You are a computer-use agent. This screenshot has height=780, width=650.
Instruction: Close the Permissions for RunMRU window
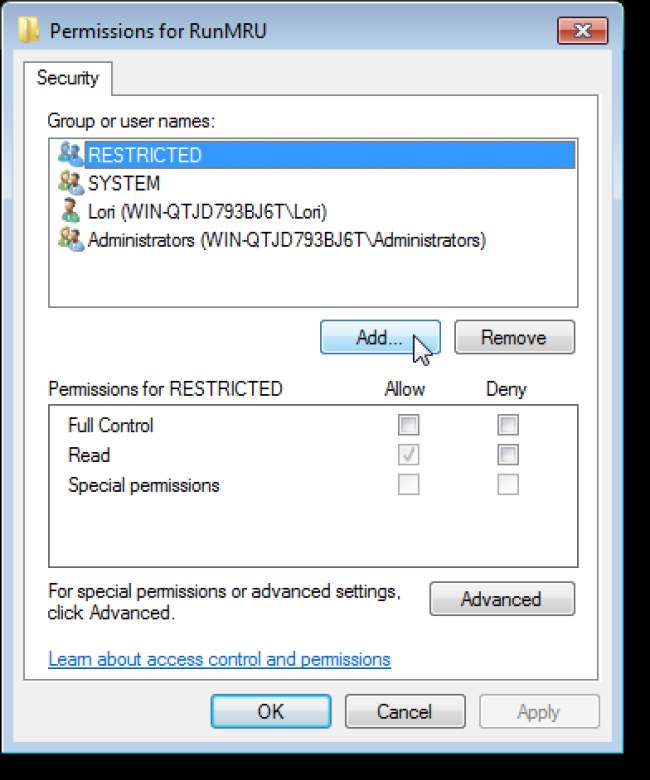[x=584, y=30]
